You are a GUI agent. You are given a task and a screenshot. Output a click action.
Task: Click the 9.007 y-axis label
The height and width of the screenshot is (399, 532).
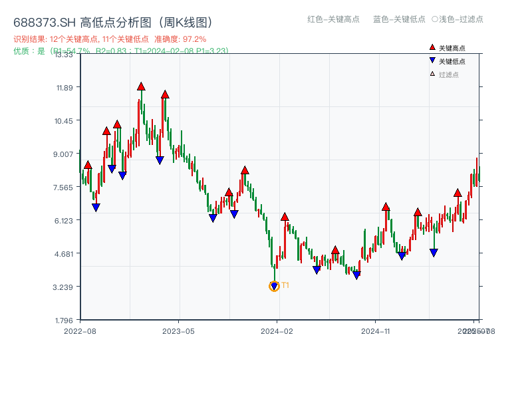click(63, 154)
